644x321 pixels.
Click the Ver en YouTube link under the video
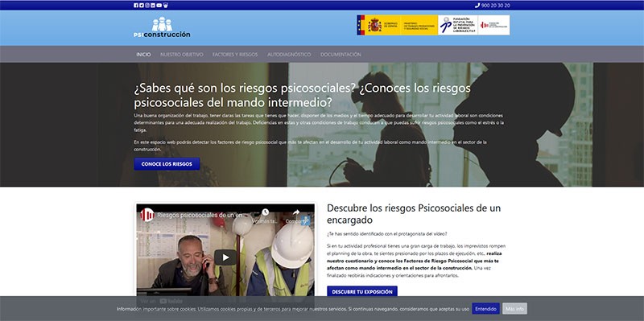[x=161, y=301]
